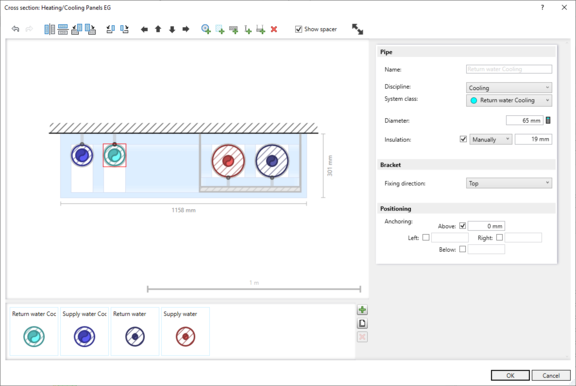The image size is (576, 386).
Task: Remove template with greyed red X
Action: coord(362,337)
